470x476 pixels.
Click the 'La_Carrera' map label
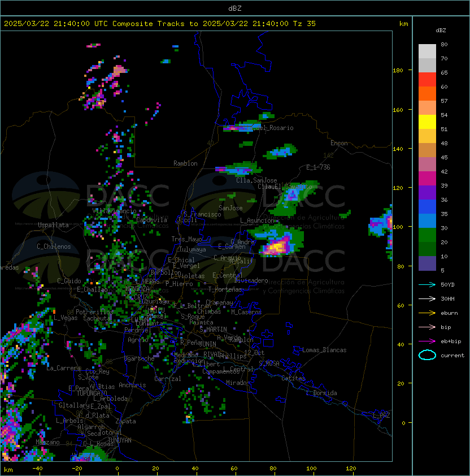pyautogui.click(x=63, y=368)
